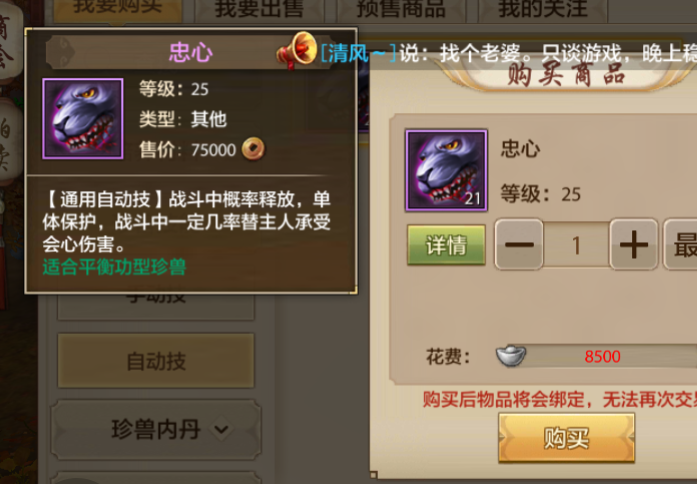697x484 pixels.
Task: Switch to the 预售商品 tab
Action: click(401, 10)
